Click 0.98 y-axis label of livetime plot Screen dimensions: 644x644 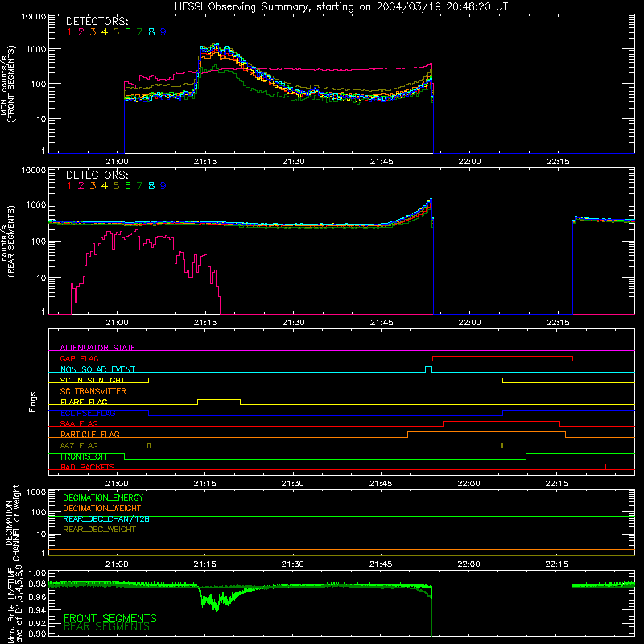pos(37,584)
